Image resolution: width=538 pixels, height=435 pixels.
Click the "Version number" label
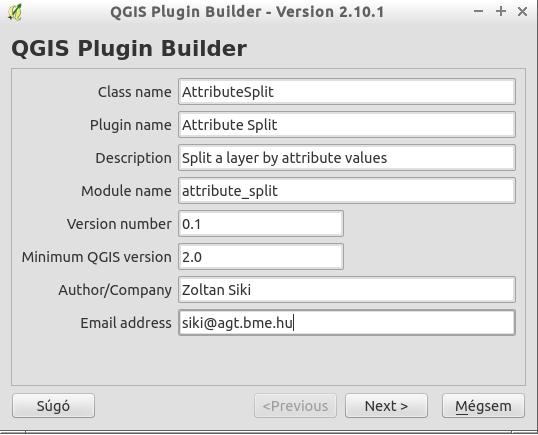click(x=119, y=224)
